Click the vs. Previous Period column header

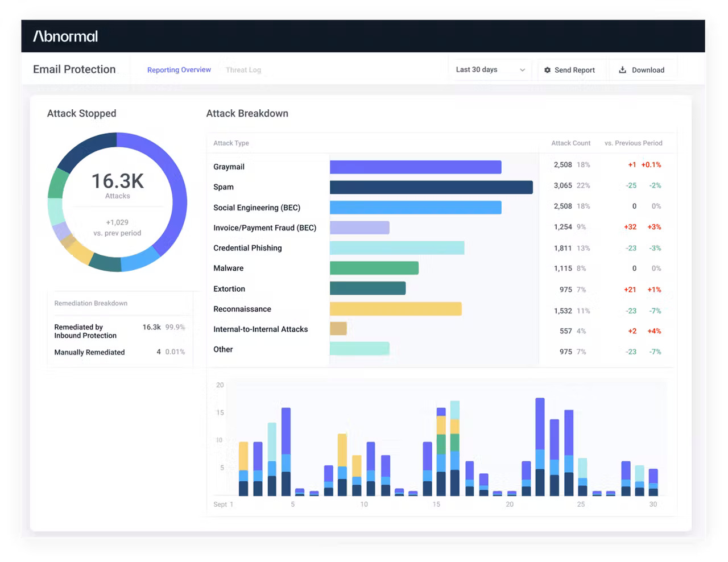click(x=633, y=143)
